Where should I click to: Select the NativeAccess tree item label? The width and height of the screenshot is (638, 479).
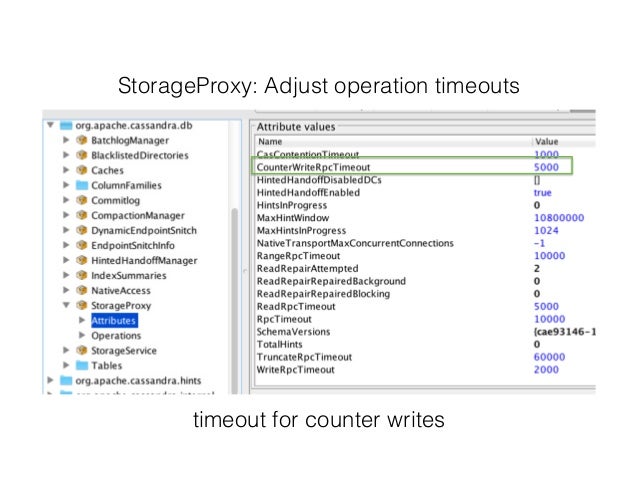[x=121, y=291]
